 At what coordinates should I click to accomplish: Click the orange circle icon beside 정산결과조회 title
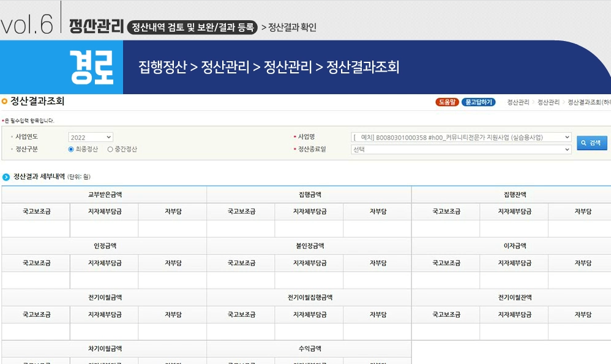point(5,101)
